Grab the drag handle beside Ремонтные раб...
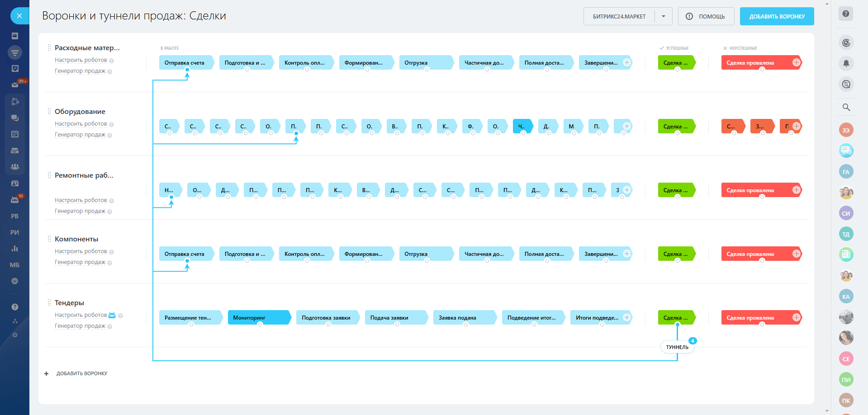868x415 pixels. (49, 175)
